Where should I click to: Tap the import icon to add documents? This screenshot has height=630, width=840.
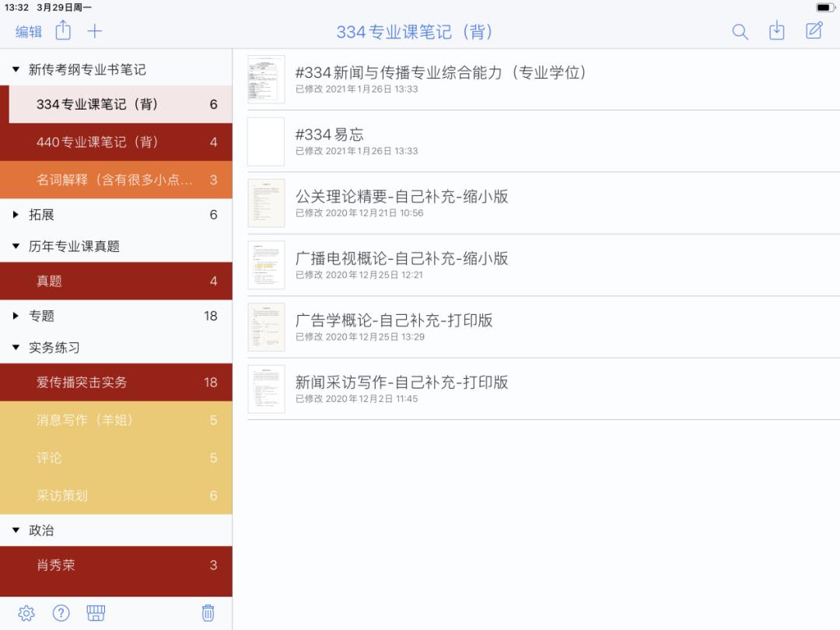[777, 31]
